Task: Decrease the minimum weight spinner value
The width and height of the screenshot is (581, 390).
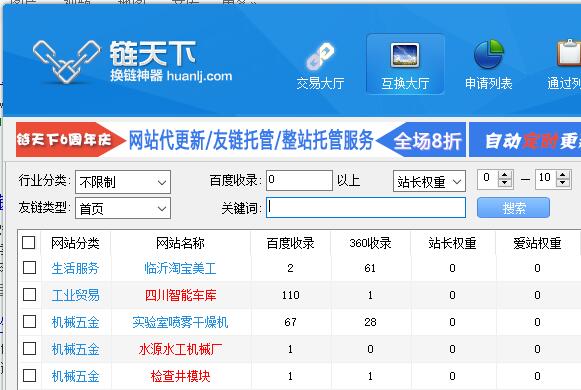Action: (x=504, y=183)
